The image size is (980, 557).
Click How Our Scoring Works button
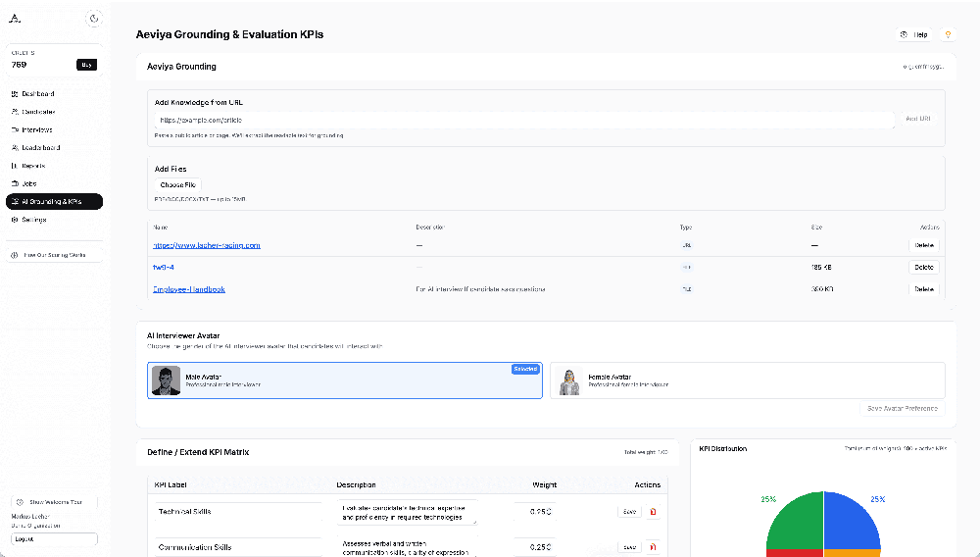tap(54, 255)
